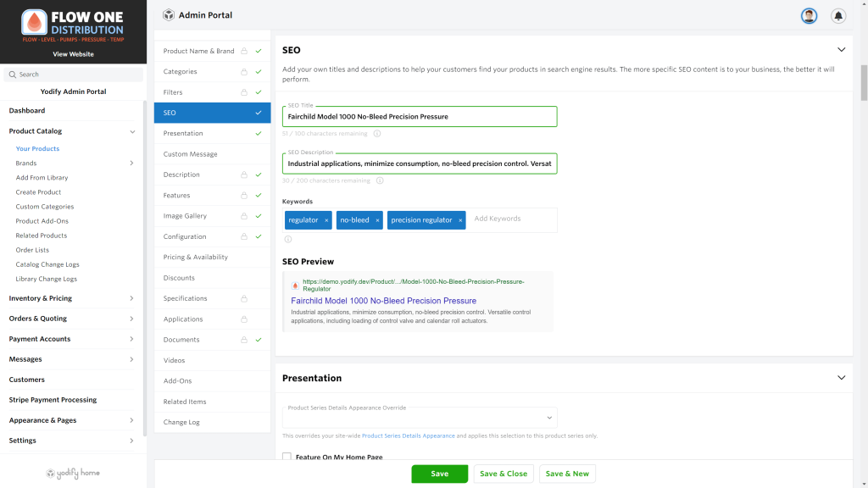This screenshot has width=868, height=488.
Task: Open the notification bell
Action: tap(837, 15)
